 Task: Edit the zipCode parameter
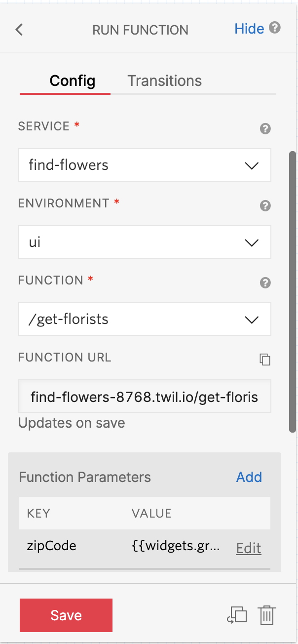249,548
